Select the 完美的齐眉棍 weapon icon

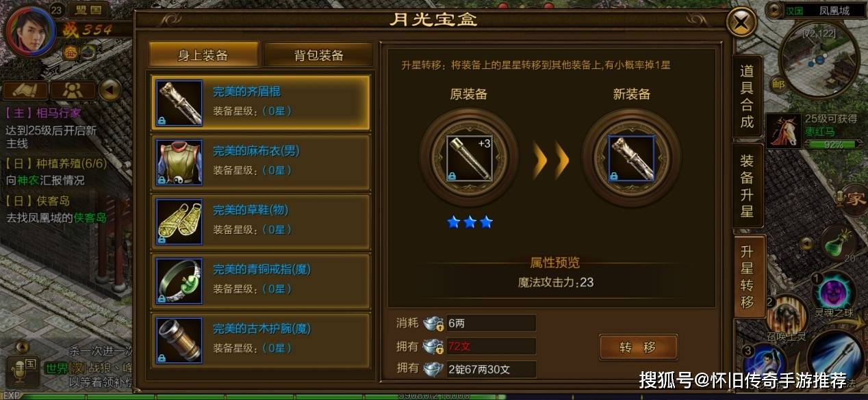(x=179, y=103)
